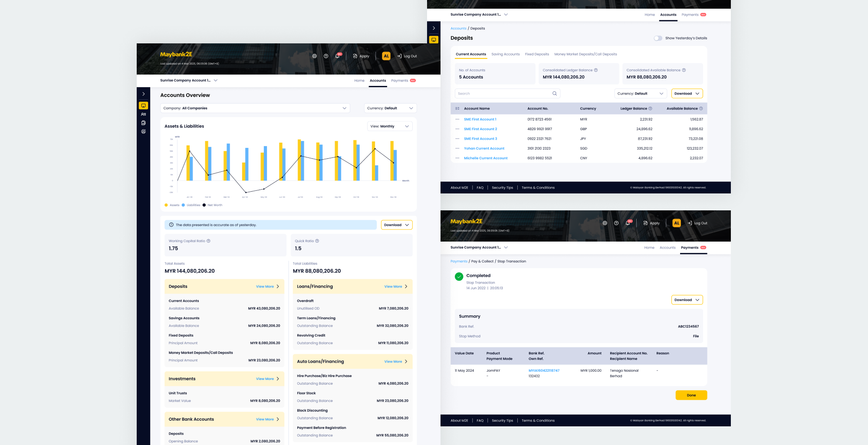Click Payments breadcrumb in Stop Transaction window
Viewport: 868px width, 445px height.
pos(459,261)
